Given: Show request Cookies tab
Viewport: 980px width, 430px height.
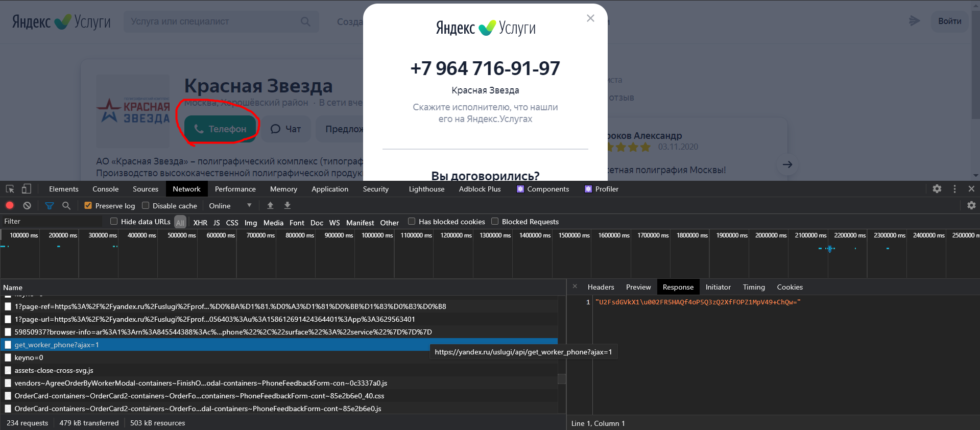Looking at the screenshot, I should tap(790, 287).
